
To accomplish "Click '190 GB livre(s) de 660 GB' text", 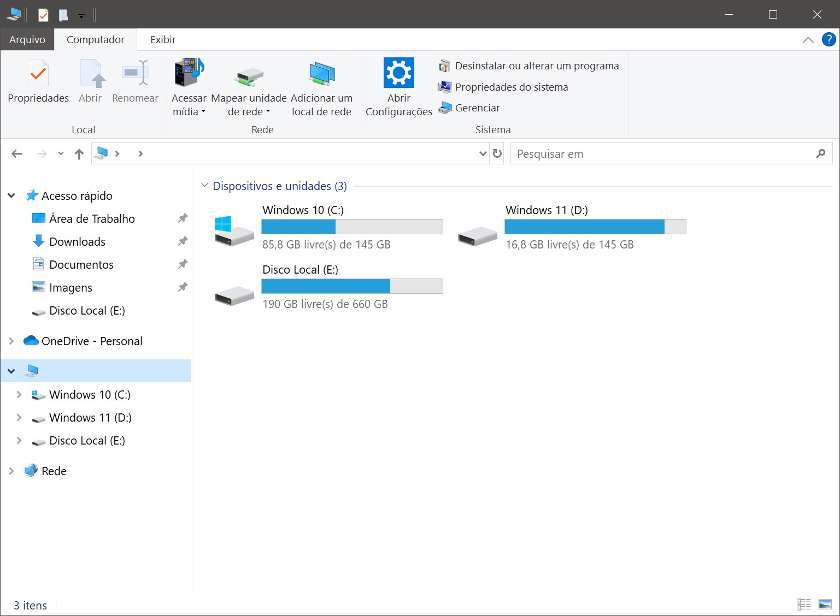I will click(x=325, y=304).
